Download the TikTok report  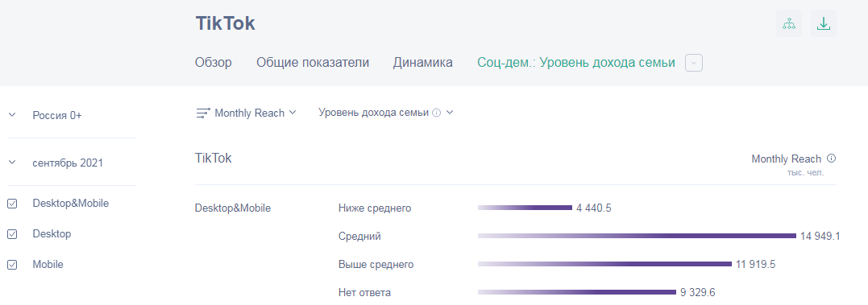[x=823, y=24]
